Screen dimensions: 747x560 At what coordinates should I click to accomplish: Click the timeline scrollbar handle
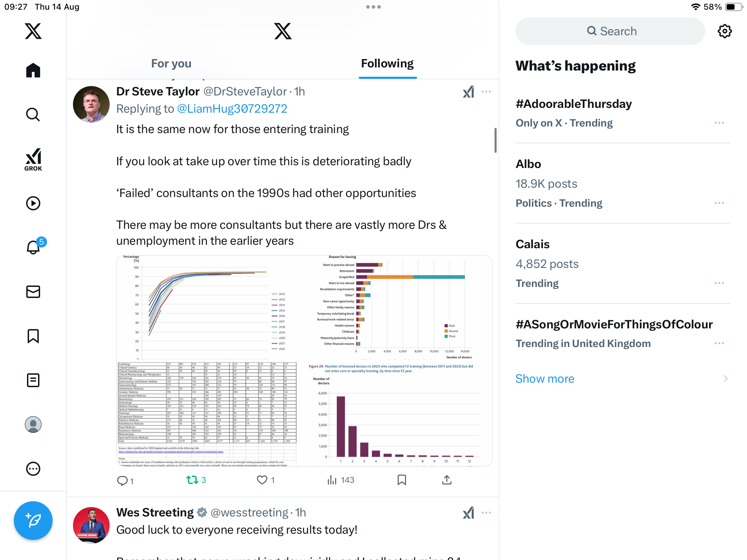pyautogui.click(x=495, y=140)
